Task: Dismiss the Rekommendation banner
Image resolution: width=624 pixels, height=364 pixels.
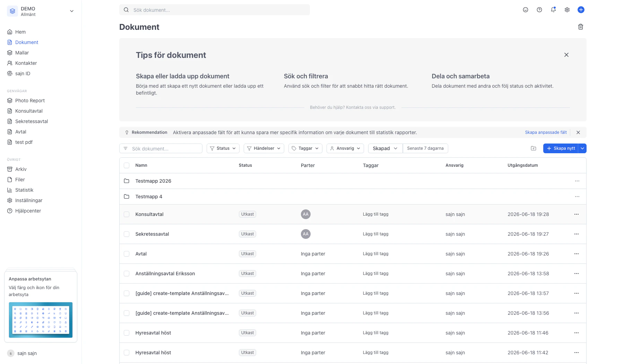Action: pyautogui.click(x=578, y=132)
